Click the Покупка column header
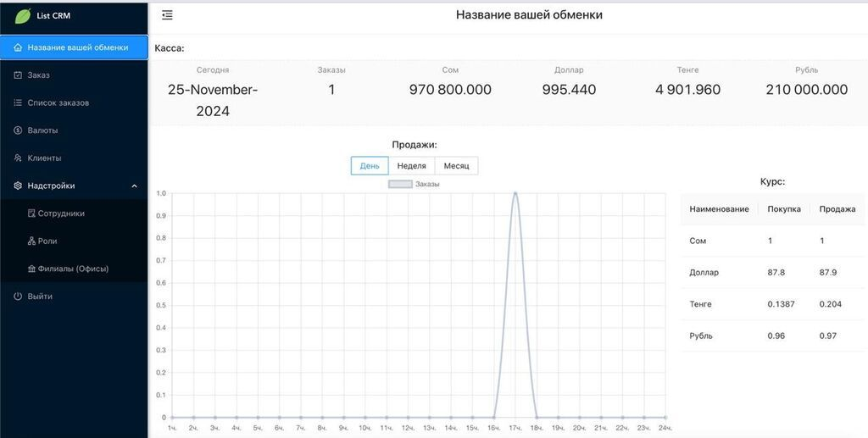Viewport: 868px width, 438px height. pyautogui.click(x=784, y=209)
